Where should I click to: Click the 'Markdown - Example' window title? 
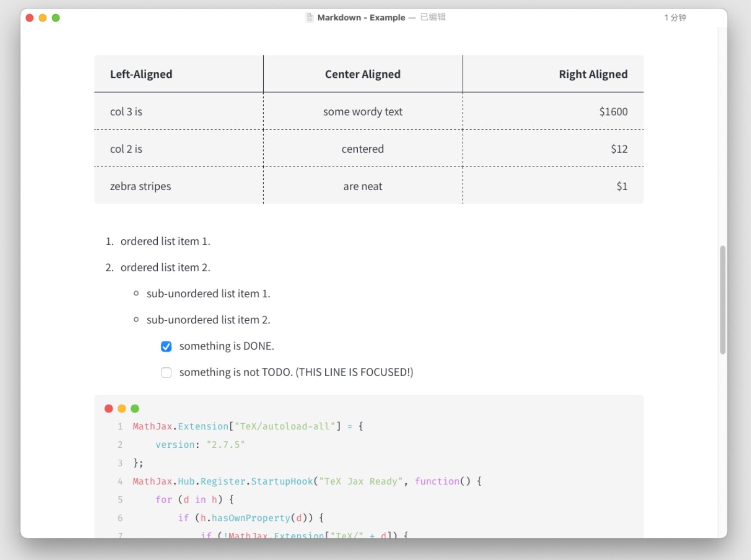(361, 17)
